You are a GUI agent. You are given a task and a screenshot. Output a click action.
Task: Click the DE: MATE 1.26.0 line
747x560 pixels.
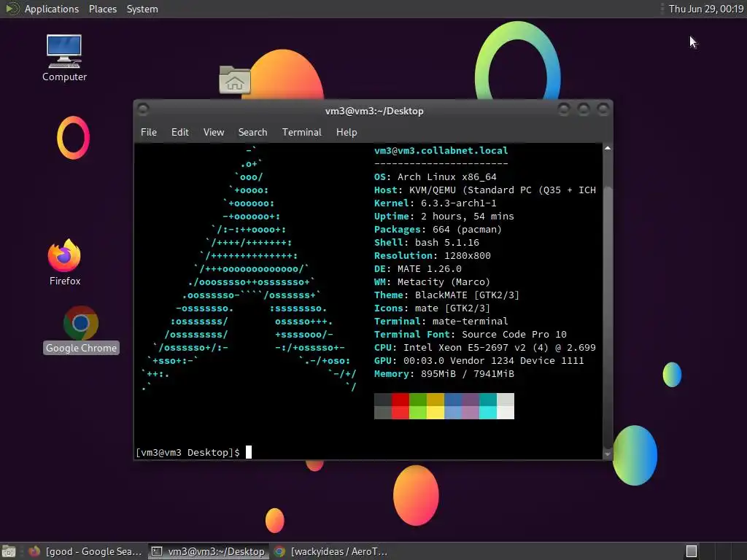pos(418,268)
